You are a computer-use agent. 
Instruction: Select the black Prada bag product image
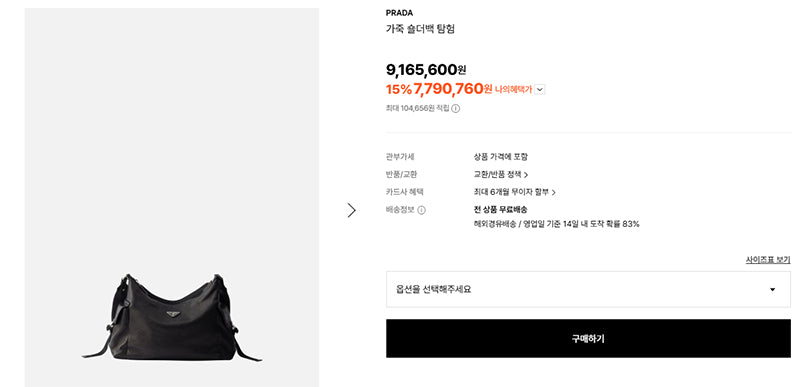[172, 317]
